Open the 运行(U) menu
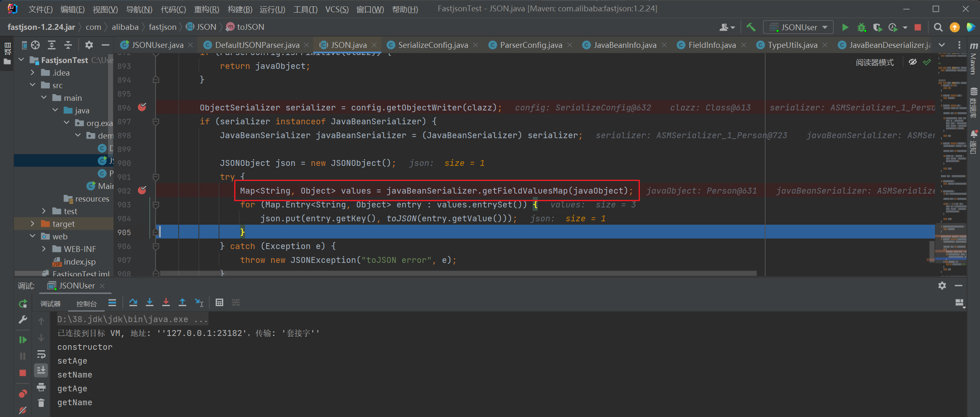 (x=272, y=9)
